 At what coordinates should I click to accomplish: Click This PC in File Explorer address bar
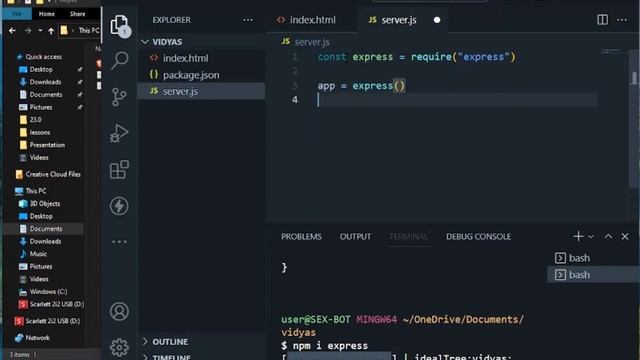tap(89, 31)
